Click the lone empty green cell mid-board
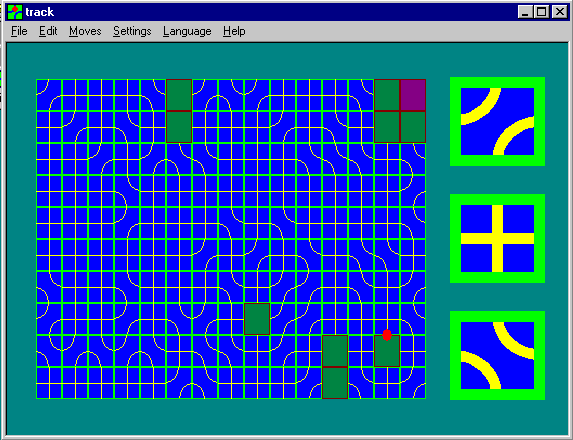The width and height of the screenshot is (573, 440). tap(257, 319)
